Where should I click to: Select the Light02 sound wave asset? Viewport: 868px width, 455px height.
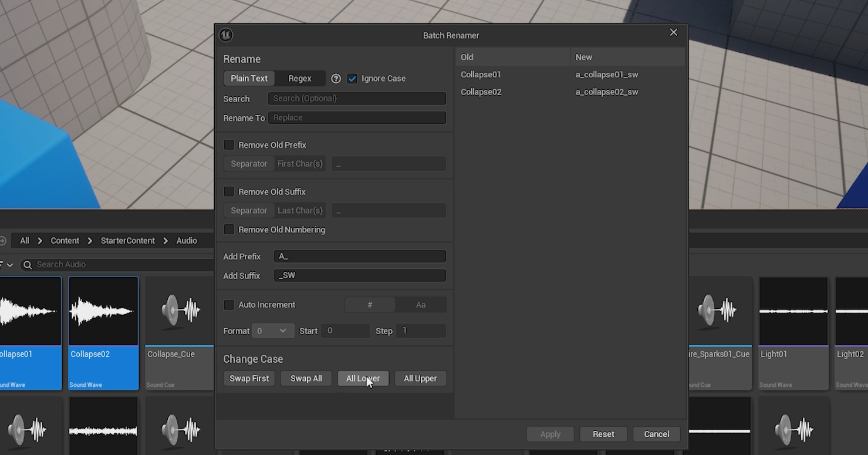(x=852, y=333)
